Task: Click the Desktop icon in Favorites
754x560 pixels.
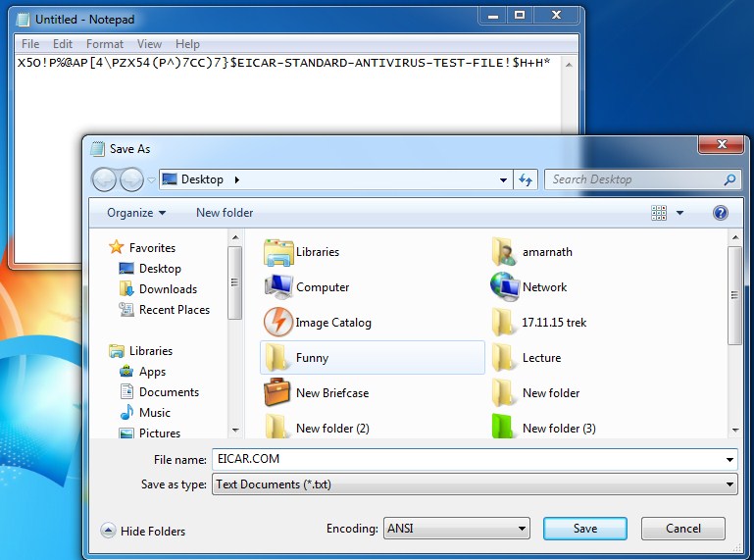Action: tap(126, 268)
